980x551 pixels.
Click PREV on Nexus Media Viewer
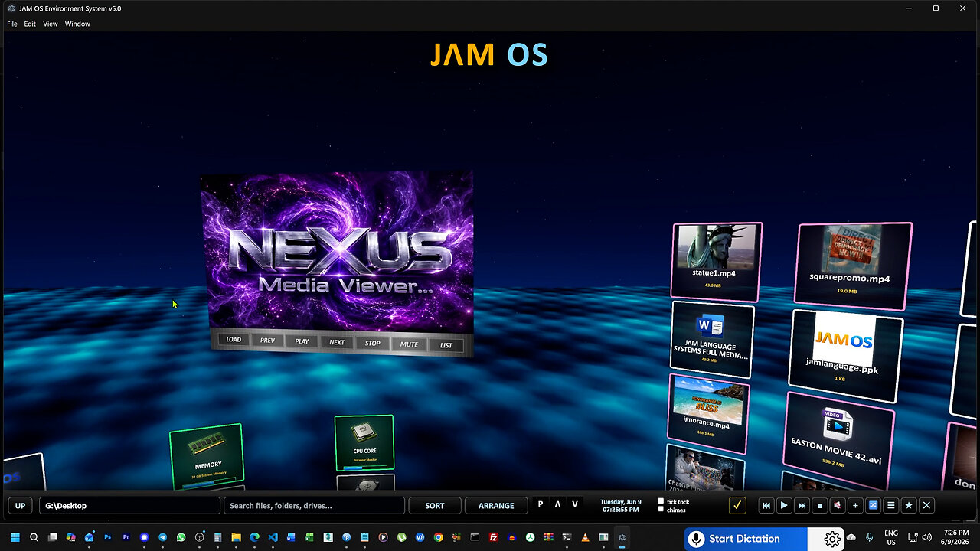[267, 341]
